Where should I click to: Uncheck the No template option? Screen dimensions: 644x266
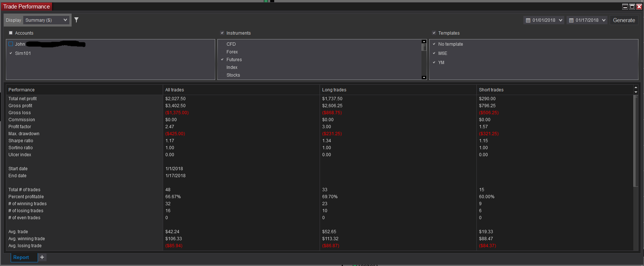click(434, 44)
